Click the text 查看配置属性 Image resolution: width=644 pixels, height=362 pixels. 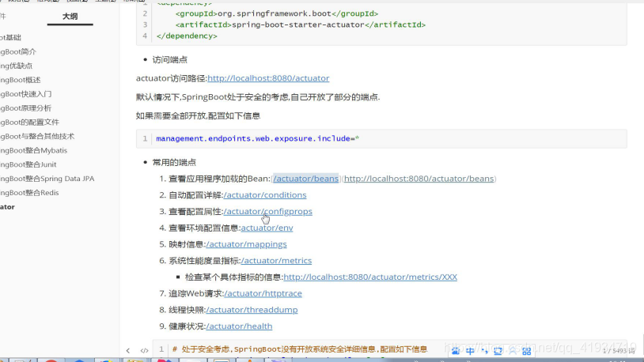195,211
